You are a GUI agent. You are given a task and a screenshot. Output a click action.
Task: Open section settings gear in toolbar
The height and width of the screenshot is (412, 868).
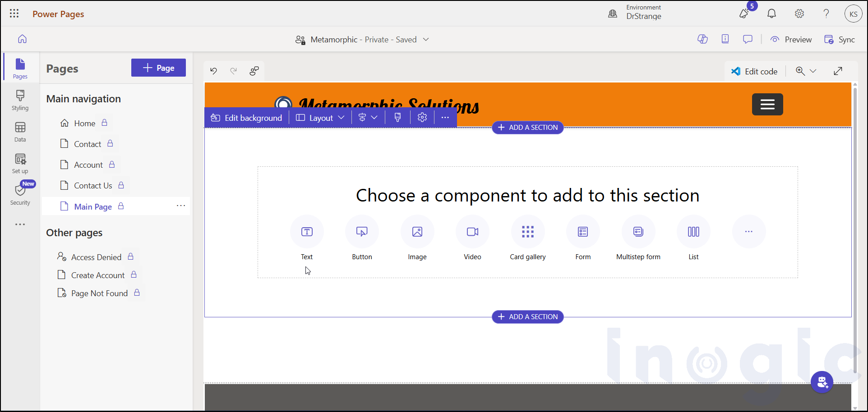click(x=422, y=118)
